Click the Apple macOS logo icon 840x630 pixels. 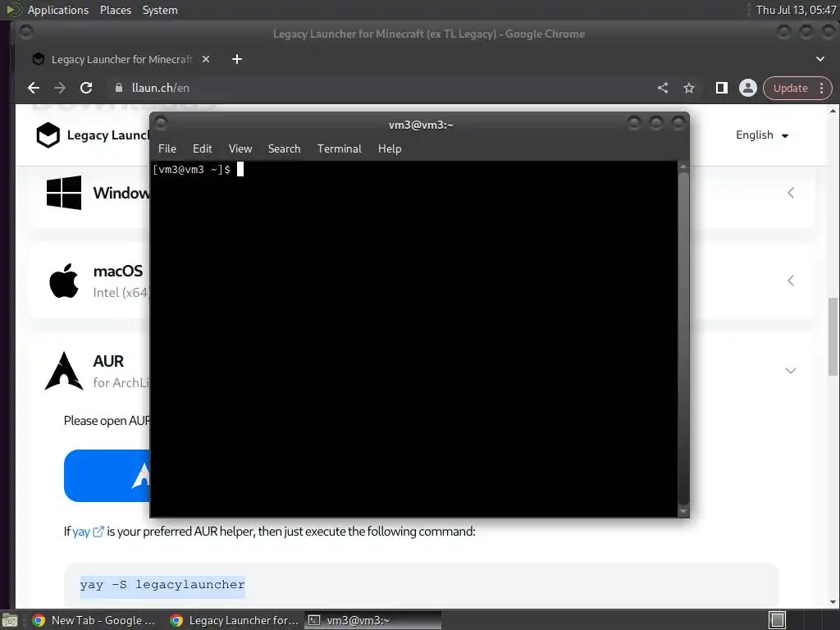pos(64,281)
